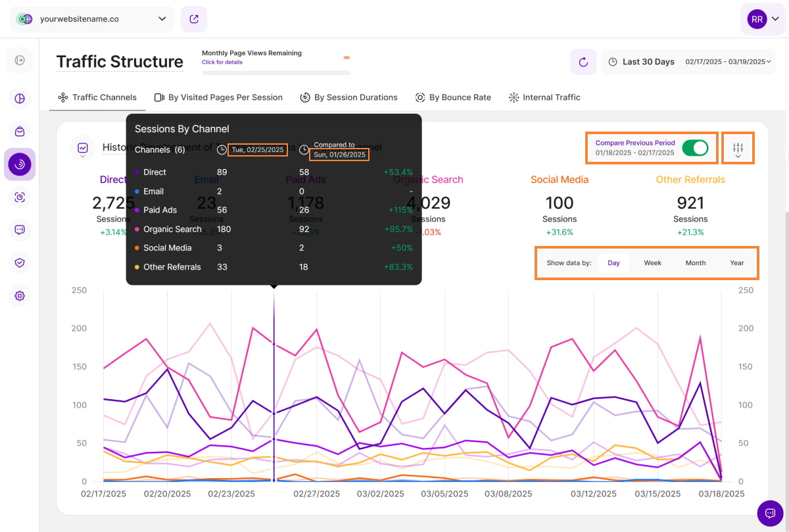789x532 pixels.
Task: Show data by Month
Action: [696, 263]
